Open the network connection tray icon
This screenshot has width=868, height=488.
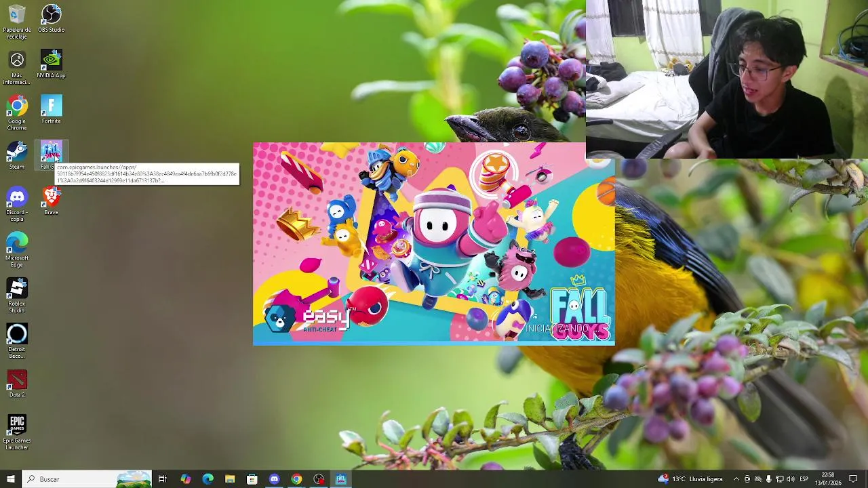point(779,479)
